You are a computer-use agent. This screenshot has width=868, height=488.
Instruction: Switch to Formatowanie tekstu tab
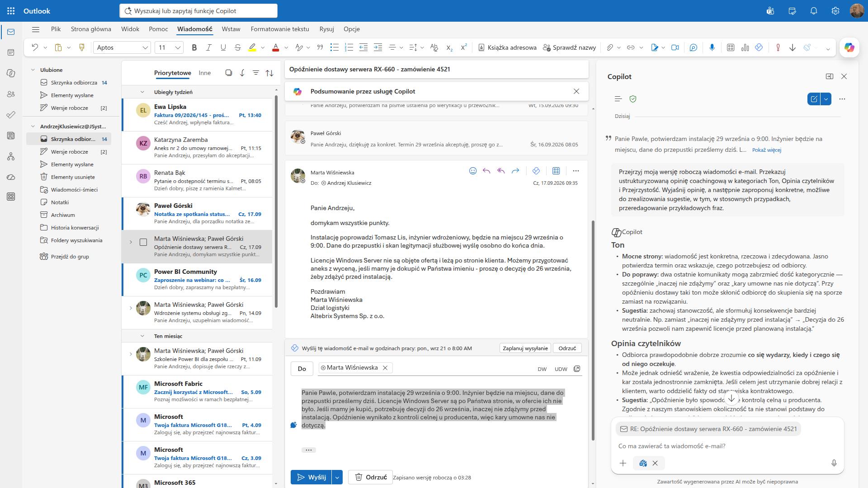280,29
